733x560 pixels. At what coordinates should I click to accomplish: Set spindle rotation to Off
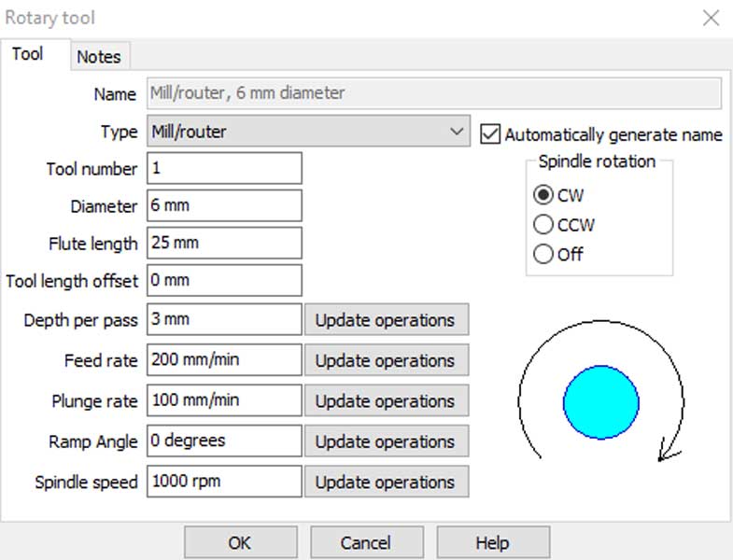pos(543,253)
